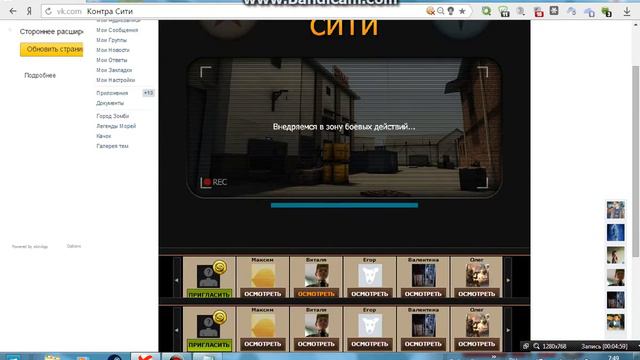Click Валентина's avatar in upper strip
This screenshot has width=640, height=360.
tap(423, 276)
